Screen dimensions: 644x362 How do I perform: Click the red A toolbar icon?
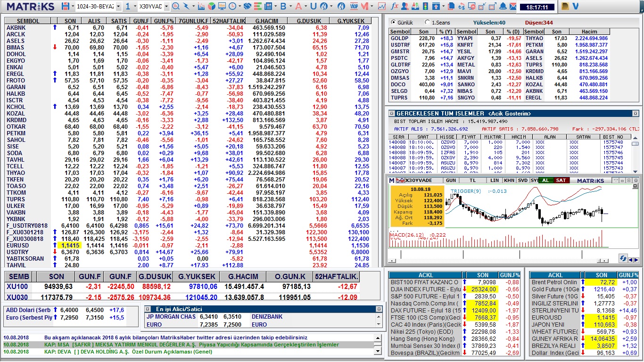coord(298,6)
